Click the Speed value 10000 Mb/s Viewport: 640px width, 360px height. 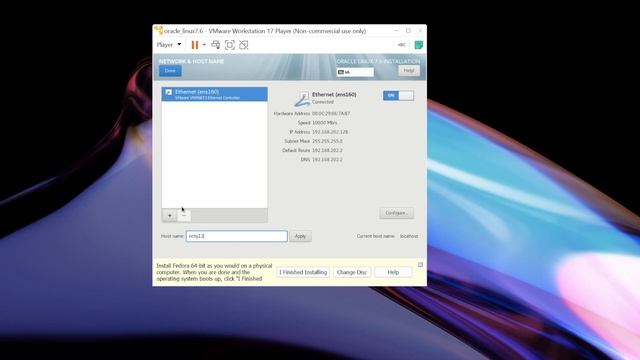tap(324, 123)
